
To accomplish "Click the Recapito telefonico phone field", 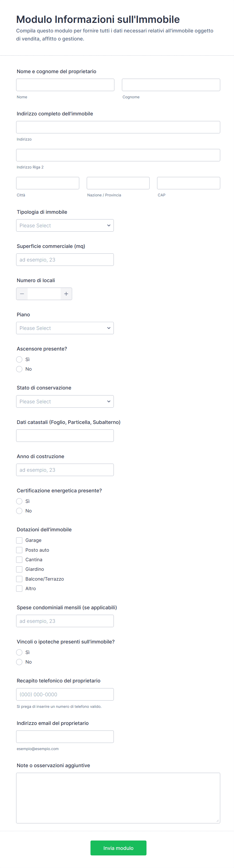I will (65, 695).
